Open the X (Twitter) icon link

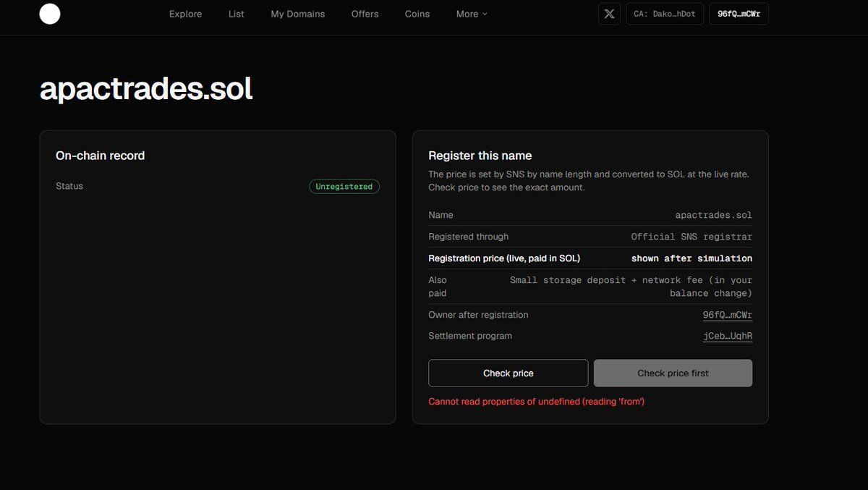click(x=610, y=14)
